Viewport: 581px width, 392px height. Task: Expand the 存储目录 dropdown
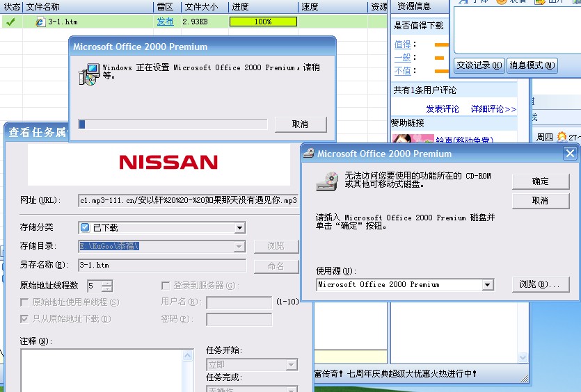coord(240,246)
